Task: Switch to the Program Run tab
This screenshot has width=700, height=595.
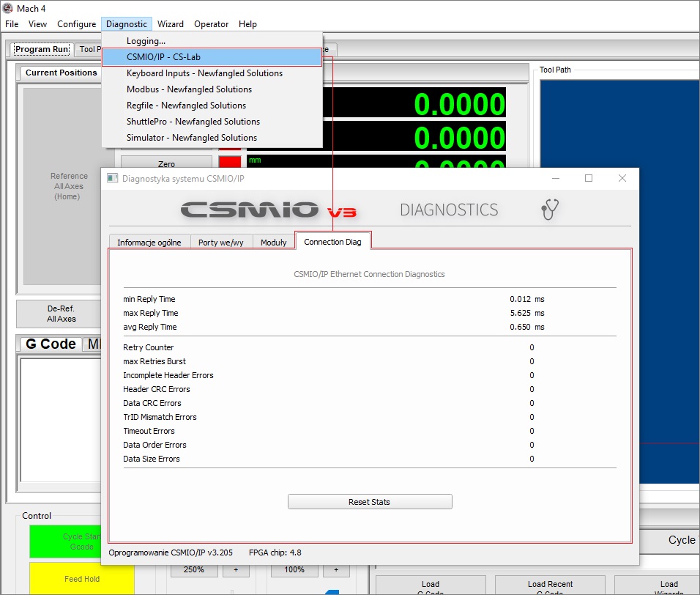Action: click(x=42, y=49)
